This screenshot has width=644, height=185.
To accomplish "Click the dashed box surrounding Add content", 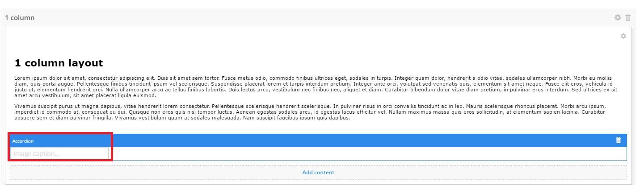I will click(318, 173).
